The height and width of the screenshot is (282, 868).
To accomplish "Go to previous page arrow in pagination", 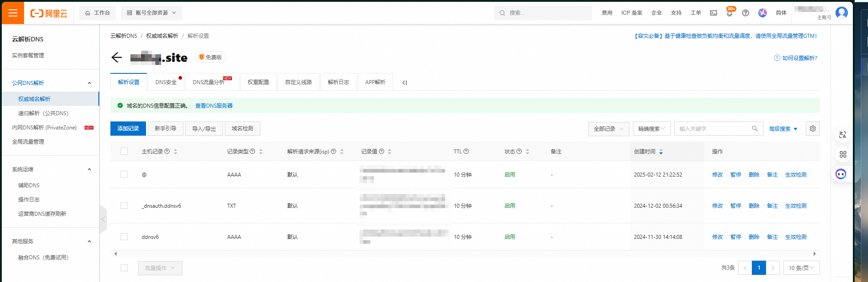I will pos(745,268).
